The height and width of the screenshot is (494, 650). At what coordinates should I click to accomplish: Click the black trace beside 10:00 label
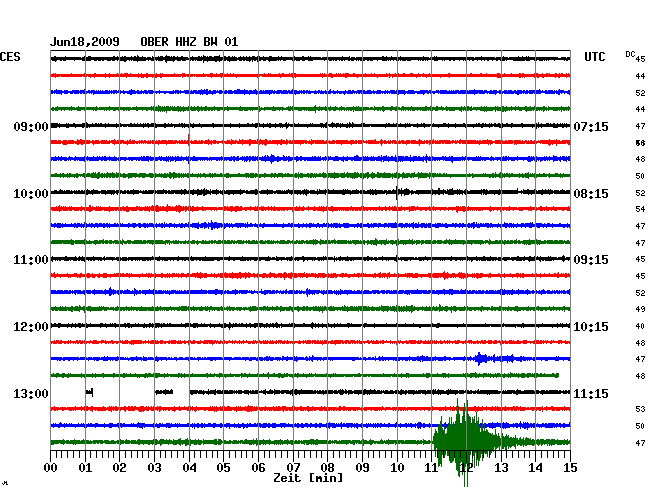click(310, 192)
